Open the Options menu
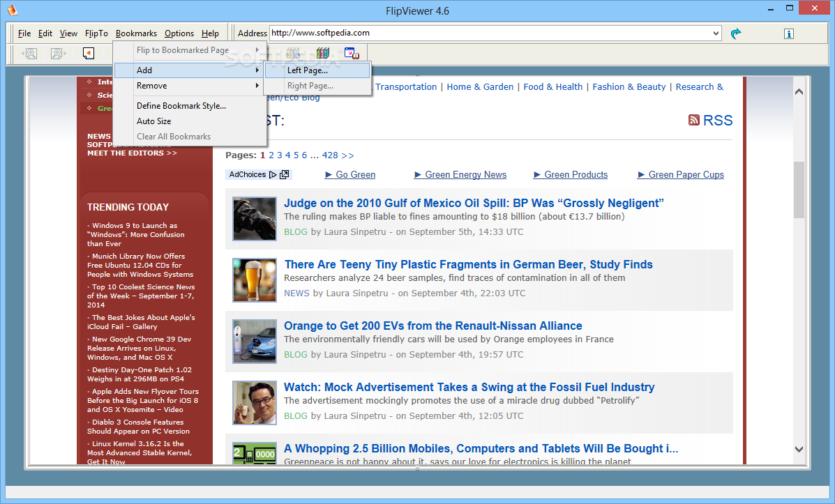The image size is (835, 504). (x=179, y=33)
